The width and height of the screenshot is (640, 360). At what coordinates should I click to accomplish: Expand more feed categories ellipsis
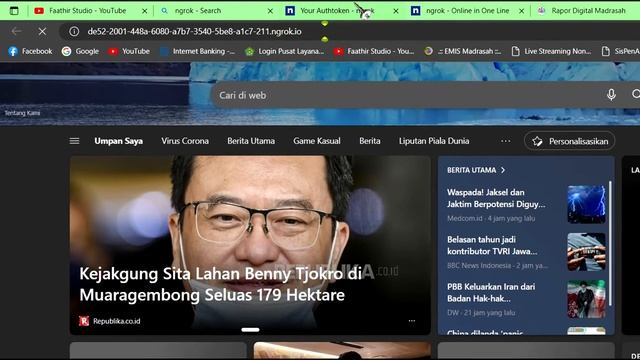505,141
